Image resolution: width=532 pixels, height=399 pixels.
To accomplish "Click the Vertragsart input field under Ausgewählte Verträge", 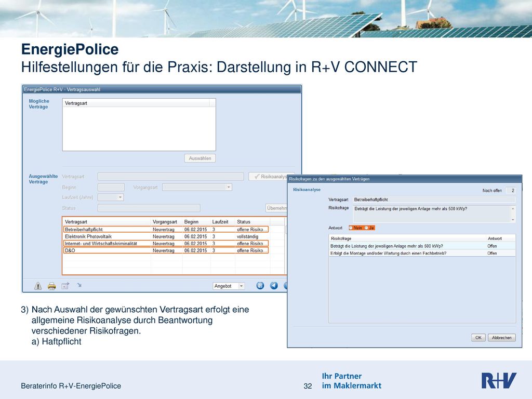I will tap(170, 177).
